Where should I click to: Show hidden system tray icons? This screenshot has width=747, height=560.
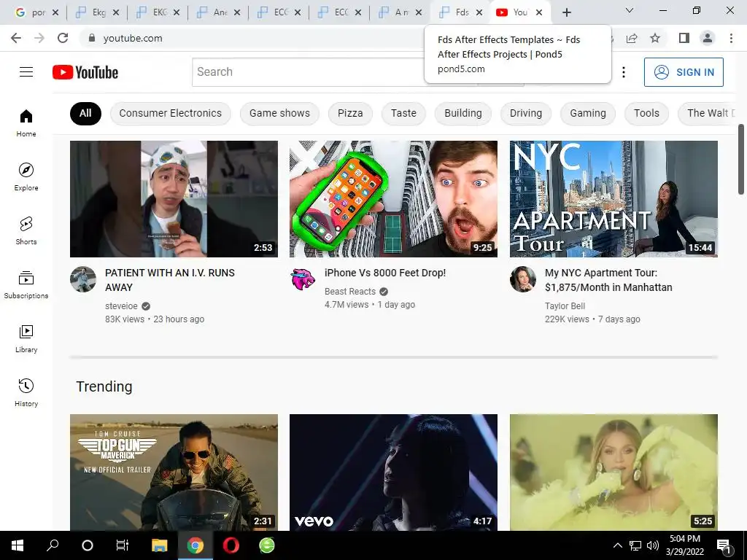click(x=617, y=545)
